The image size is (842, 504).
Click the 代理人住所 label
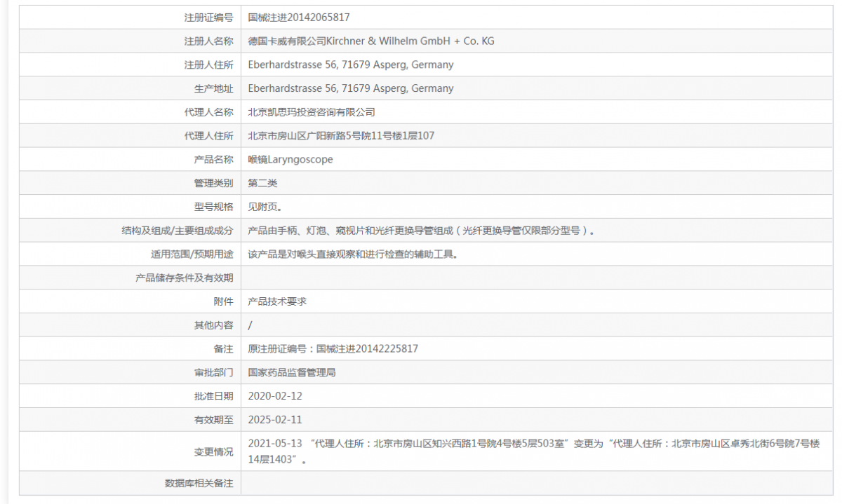coord(209,136)
